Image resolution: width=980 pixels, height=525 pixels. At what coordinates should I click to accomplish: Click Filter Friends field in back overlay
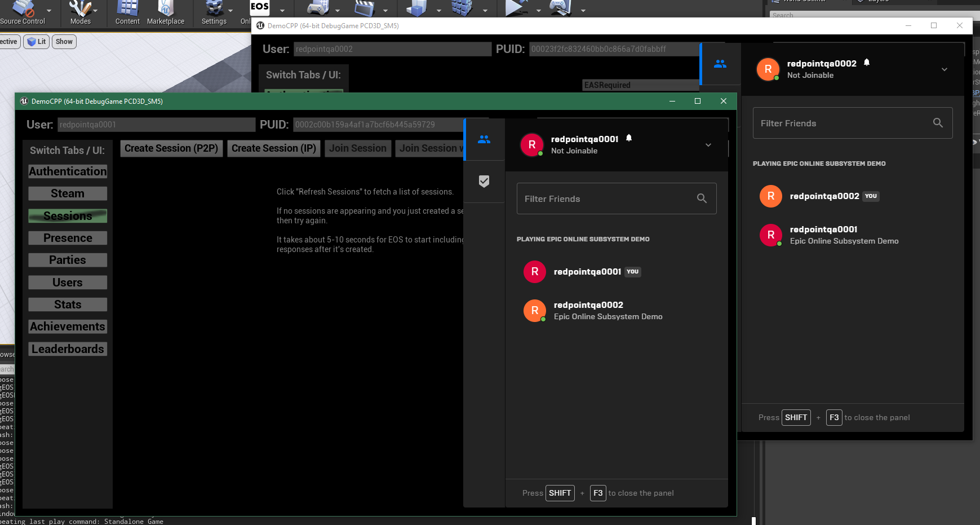pyautogui.click(x=842, y=123)
